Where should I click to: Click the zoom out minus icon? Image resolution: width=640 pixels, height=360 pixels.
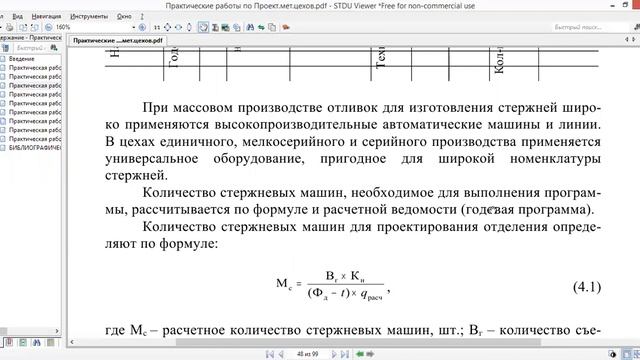[49, 27]
